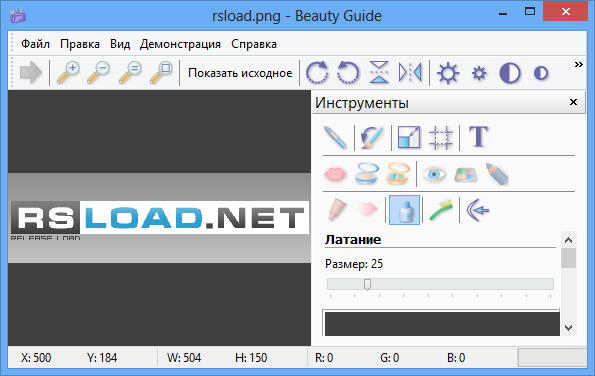
Task: Fit to window with the square magnifier
Action: coord(161,72)
